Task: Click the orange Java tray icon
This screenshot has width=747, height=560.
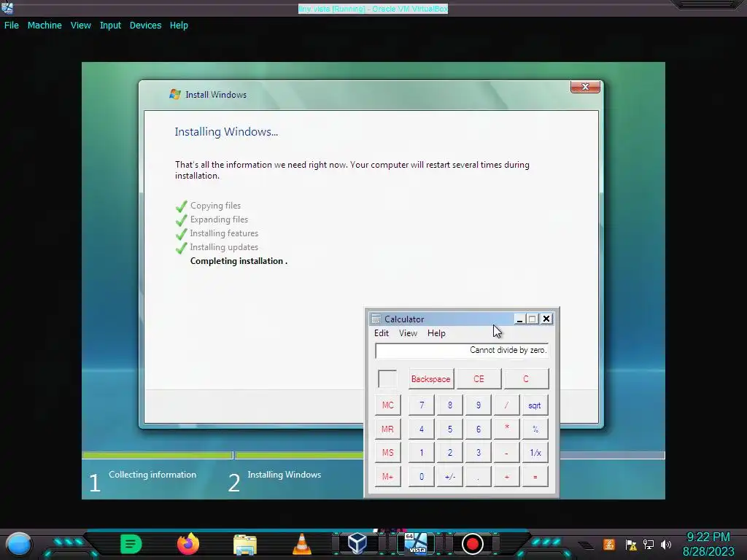Action: 609,544
